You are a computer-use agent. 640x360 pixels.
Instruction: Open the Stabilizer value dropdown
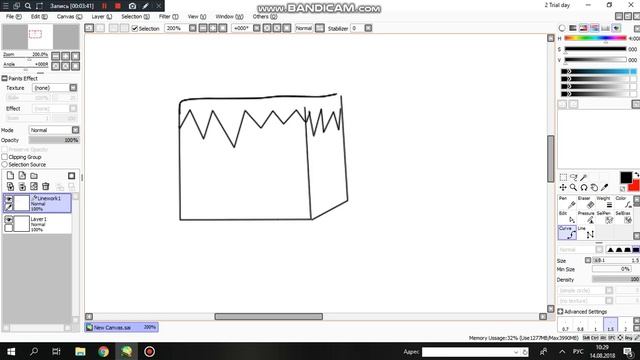click(x=368, y=28)
